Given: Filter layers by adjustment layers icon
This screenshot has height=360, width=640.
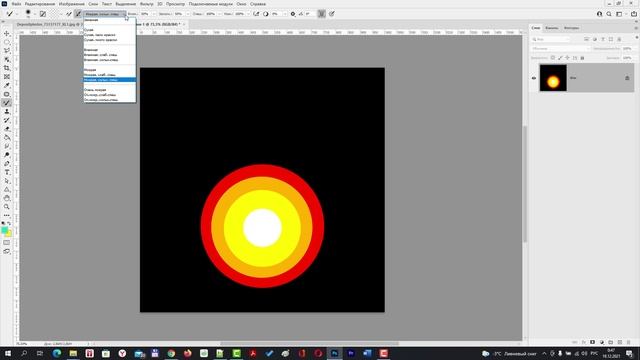Looking at the screenshot, I should (595, 39).
